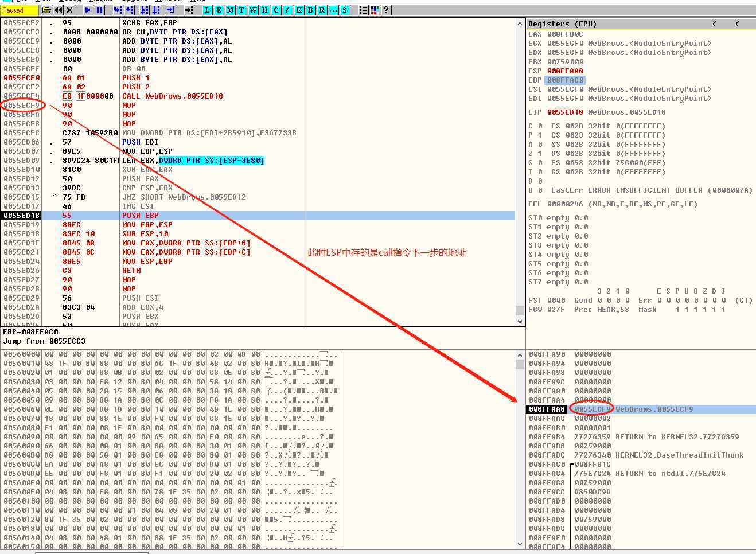756x554 pixels.
Task: Click the Z flag value in registers
Action: tap(540, 154)
